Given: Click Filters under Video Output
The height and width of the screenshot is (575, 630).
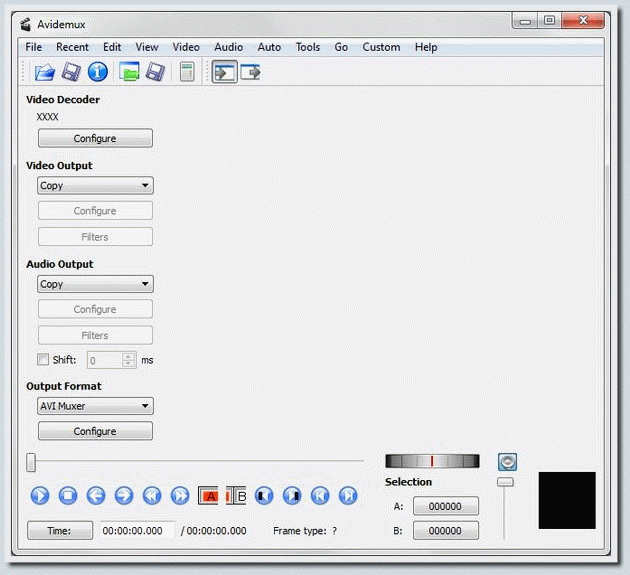Looking at the screenshot, I should pos(95,237).
